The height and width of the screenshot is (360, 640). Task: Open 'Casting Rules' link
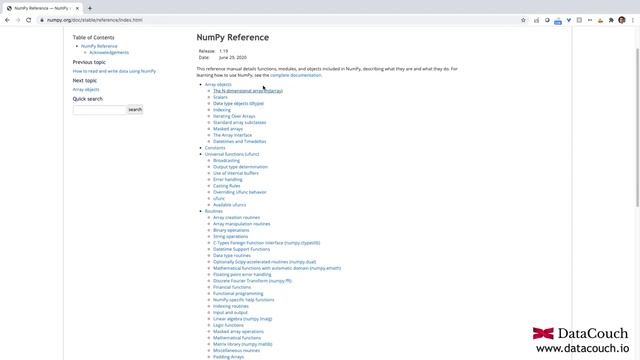(227, 186)
